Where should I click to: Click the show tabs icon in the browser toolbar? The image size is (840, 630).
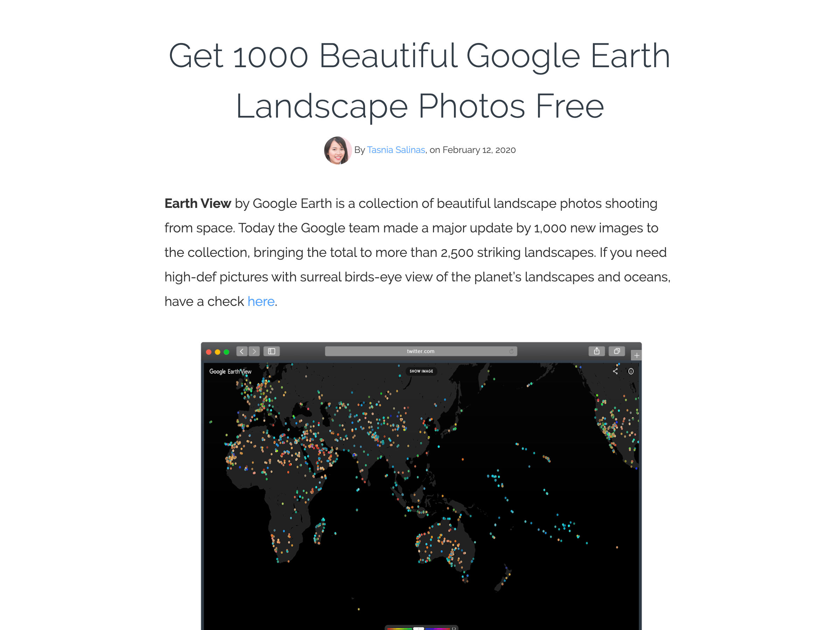click(x=617, y=351)
